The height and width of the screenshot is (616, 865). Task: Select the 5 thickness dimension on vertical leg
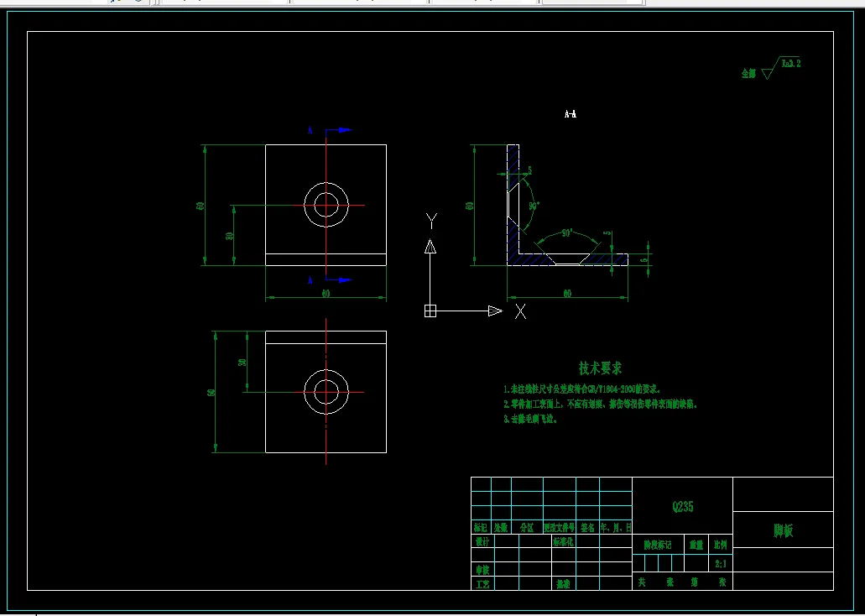click(x=530, y=170)
